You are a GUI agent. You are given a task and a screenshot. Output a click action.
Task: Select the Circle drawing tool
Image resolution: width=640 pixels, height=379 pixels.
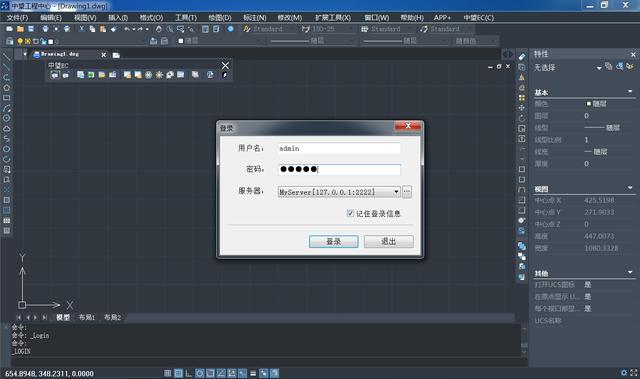[x=7, y=118]
